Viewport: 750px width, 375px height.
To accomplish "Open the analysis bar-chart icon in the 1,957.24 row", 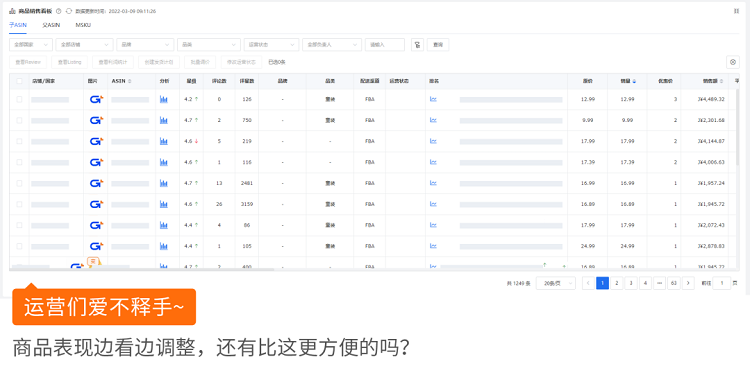I will pyautogui.click(x=164, y=183).
